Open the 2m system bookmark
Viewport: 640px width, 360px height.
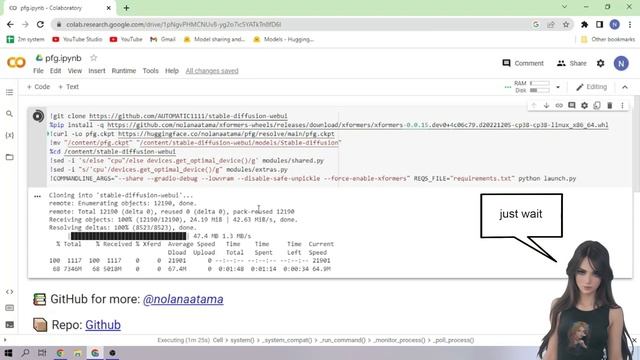25,39
